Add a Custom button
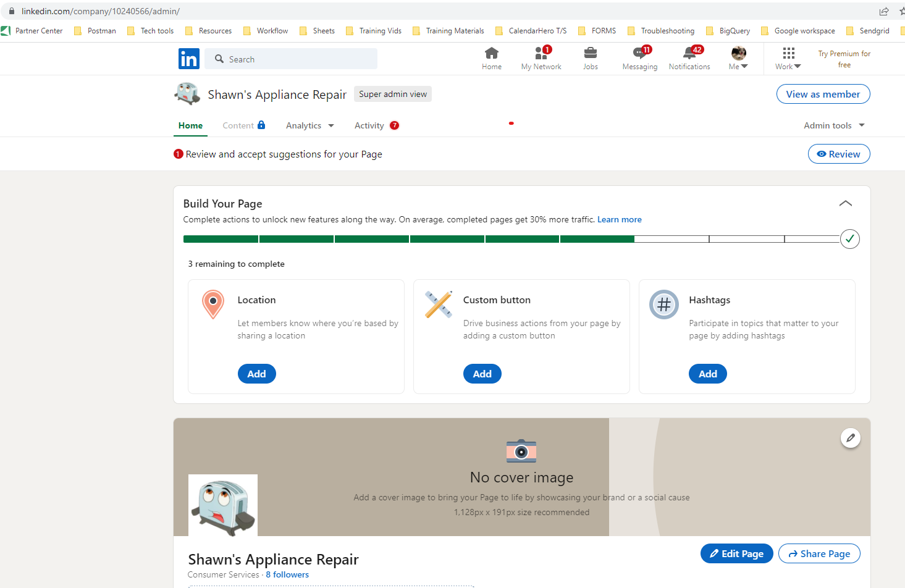Viewport: 905px width, 588px height. point(482,374)
